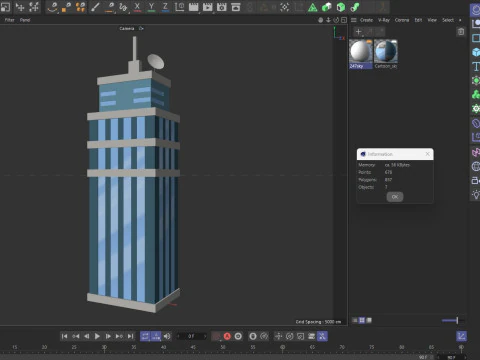Toggle the highlighted key-mode button

click(x=322, y=336)
